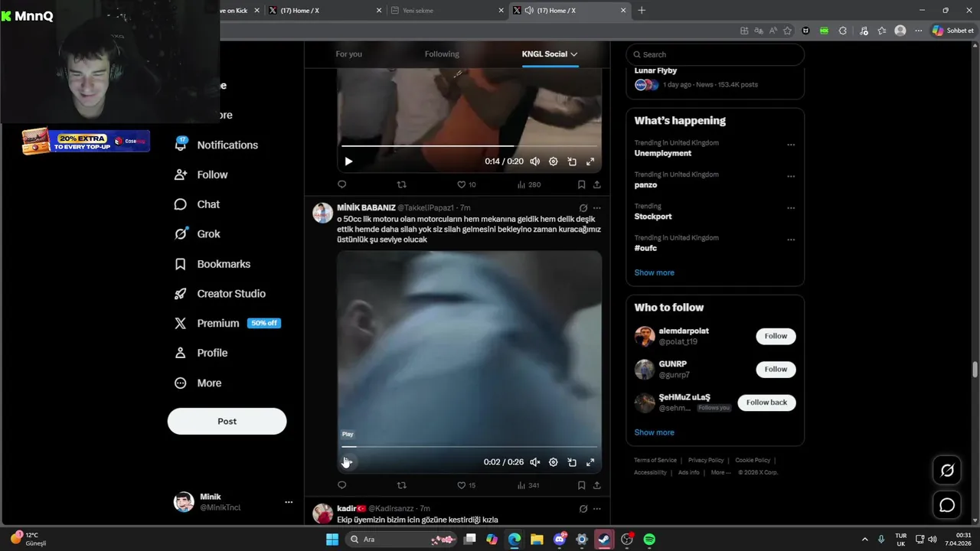Open Sohbet et Copilot button
Image resolution: width=980 pixels, height=551 pixels.
[x=953, y=31]
